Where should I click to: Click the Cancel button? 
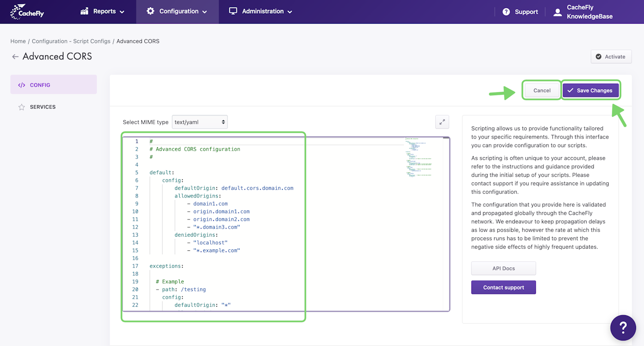[542, 91]
